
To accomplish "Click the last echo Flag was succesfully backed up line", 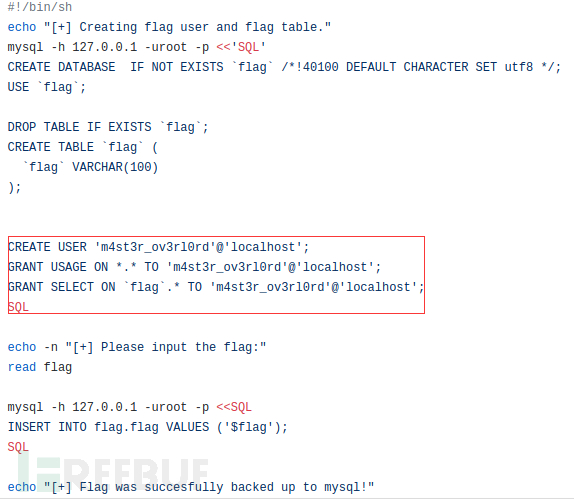I will click(191, 487).
